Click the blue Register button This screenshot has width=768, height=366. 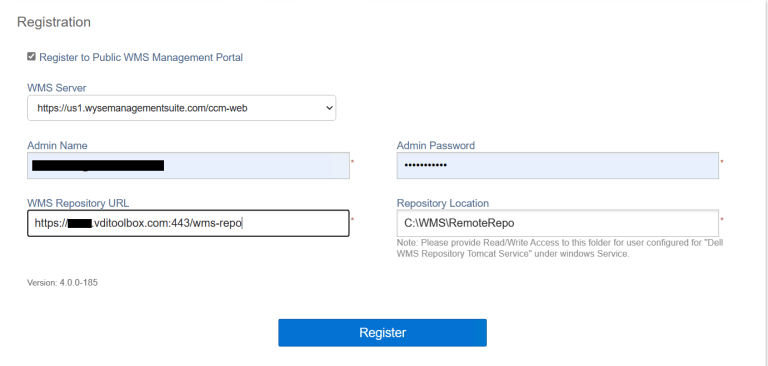click(x=383, y=333)
